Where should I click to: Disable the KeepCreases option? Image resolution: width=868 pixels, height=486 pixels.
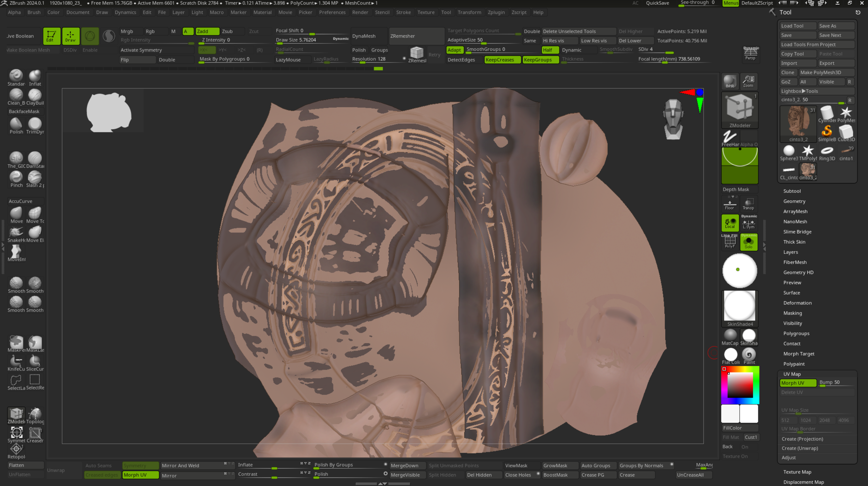(x=502, y=60)
